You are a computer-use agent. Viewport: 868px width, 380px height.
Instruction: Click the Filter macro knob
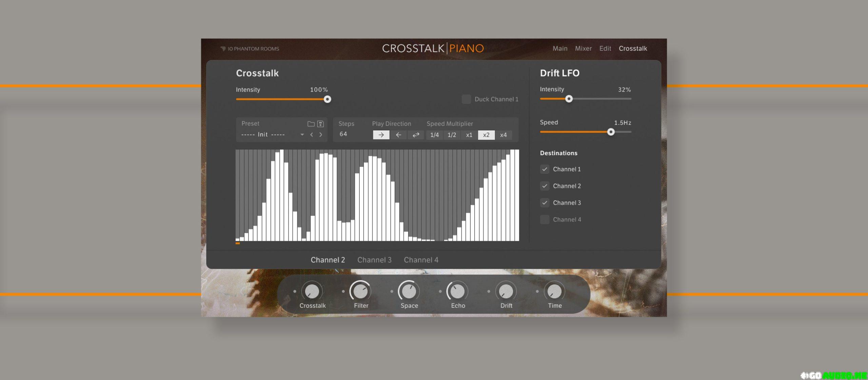[360, 291]
